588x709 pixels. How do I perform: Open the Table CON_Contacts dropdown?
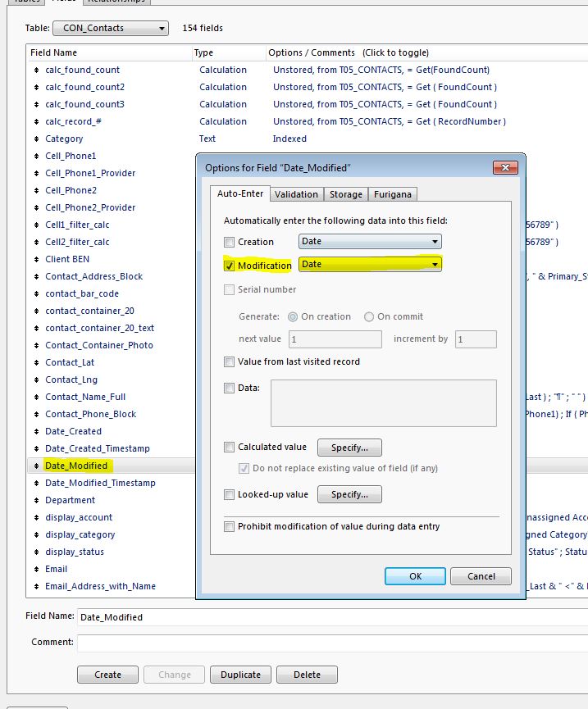(111, 28)
